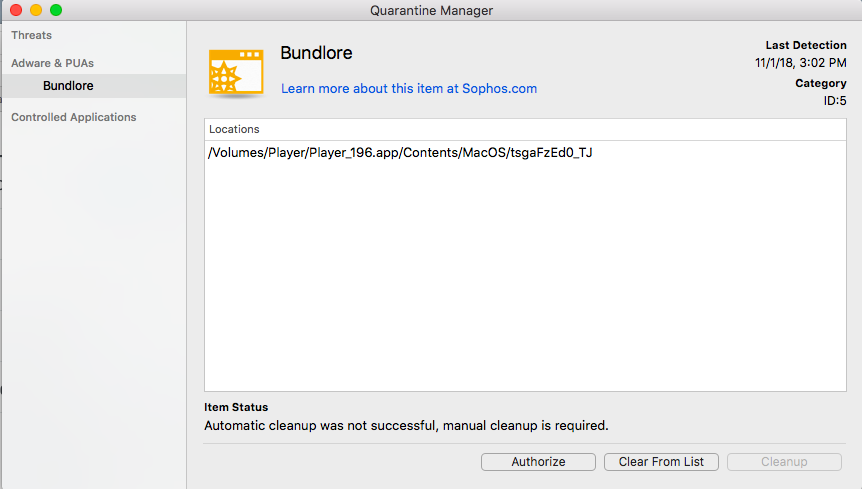Maximize the window with green button
862x489 pixels.
coord(55,10)
